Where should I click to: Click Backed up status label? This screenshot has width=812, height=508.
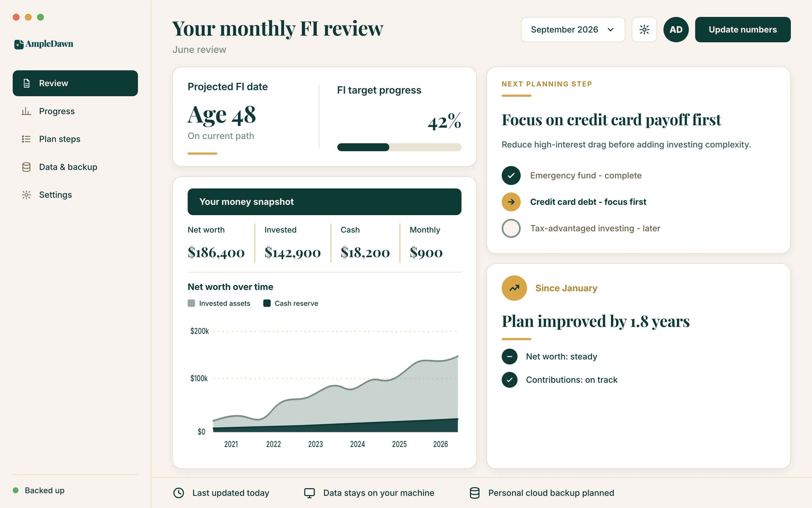pos(44,490)
